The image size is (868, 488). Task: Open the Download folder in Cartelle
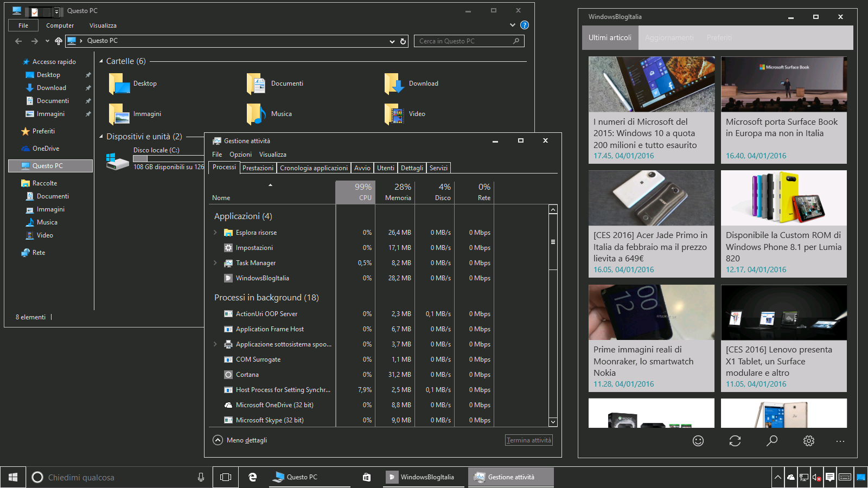394,84
